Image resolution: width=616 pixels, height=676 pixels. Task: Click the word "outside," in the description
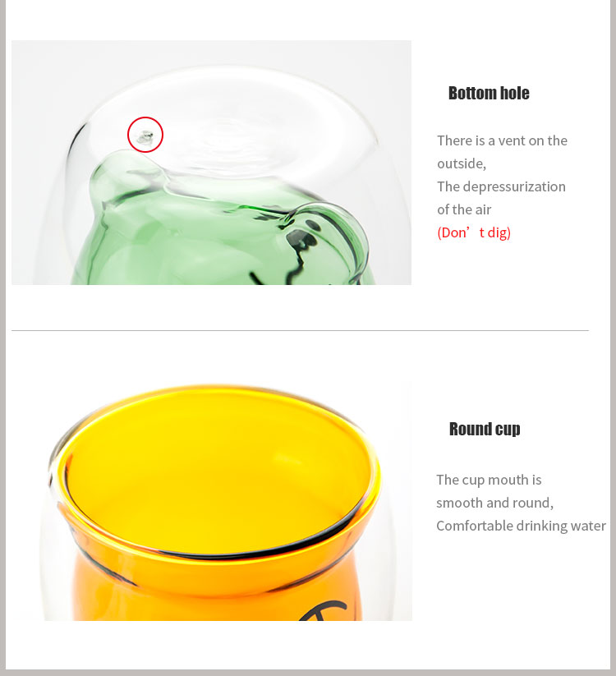(x=462, y=163)
